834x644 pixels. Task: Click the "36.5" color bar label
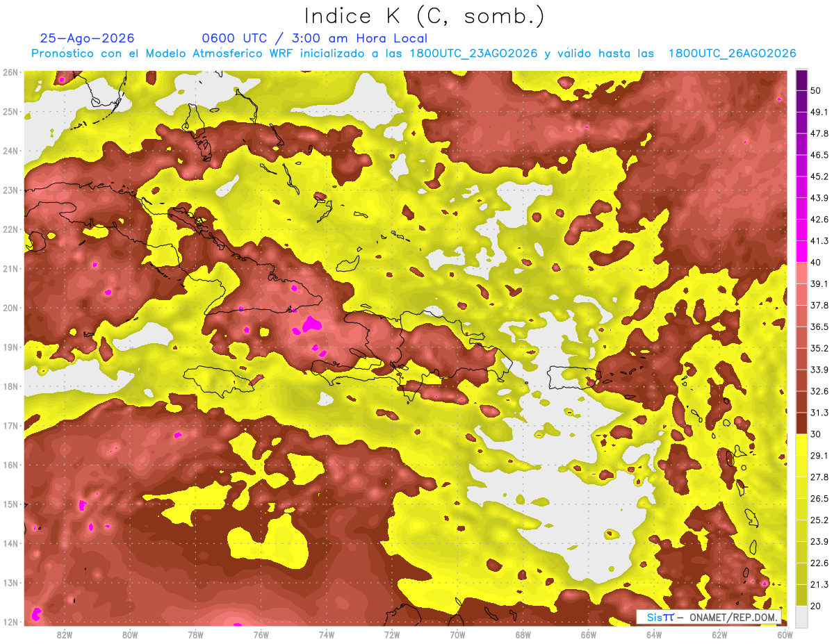pyautogui.click(x=819, y=327)
